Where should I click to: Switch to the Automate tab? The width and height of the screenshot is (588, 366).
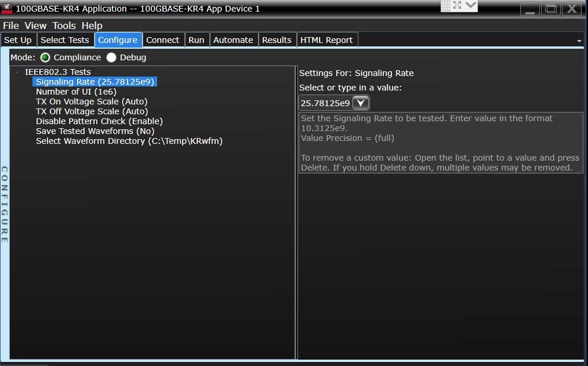pyautogui.click(x=233, y=39)
